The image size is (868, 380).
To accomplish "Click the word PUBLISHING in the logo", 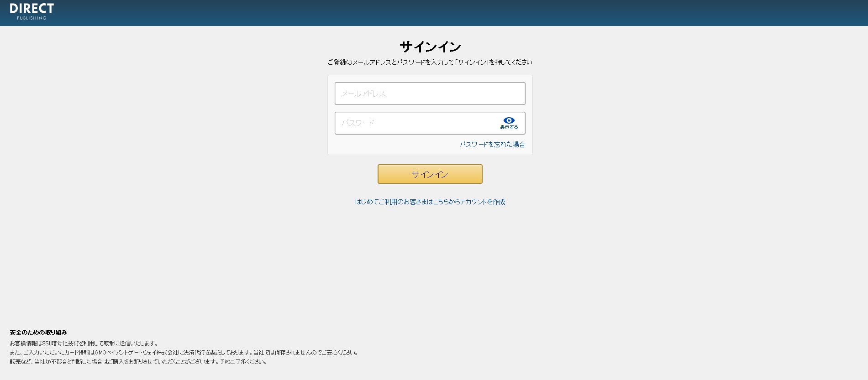I will pyautogui.click(x=32, y=18).
